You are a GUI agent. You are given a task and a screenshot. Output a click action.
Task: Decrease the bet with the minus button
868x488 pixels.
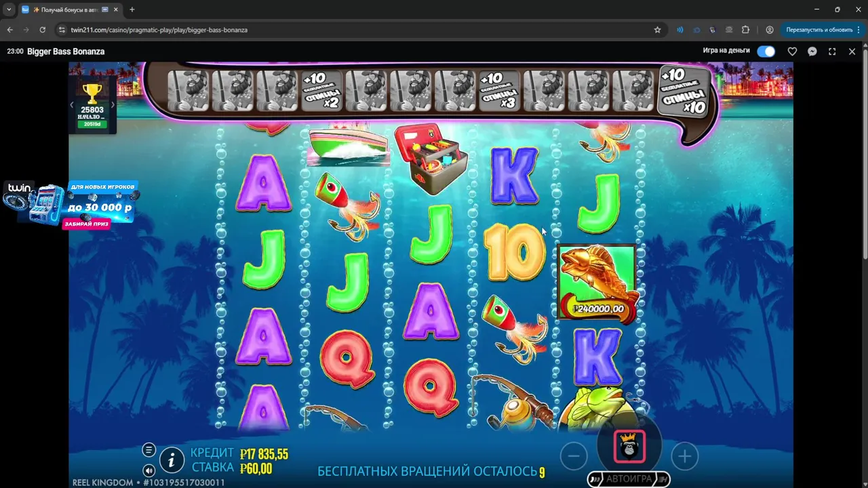(x=574, y=456)
